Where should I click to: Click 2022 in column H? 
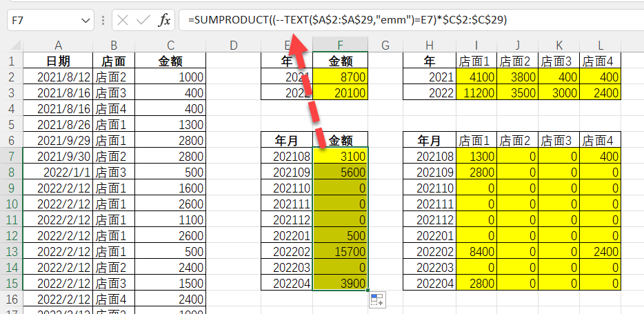(x=429, y=92)
